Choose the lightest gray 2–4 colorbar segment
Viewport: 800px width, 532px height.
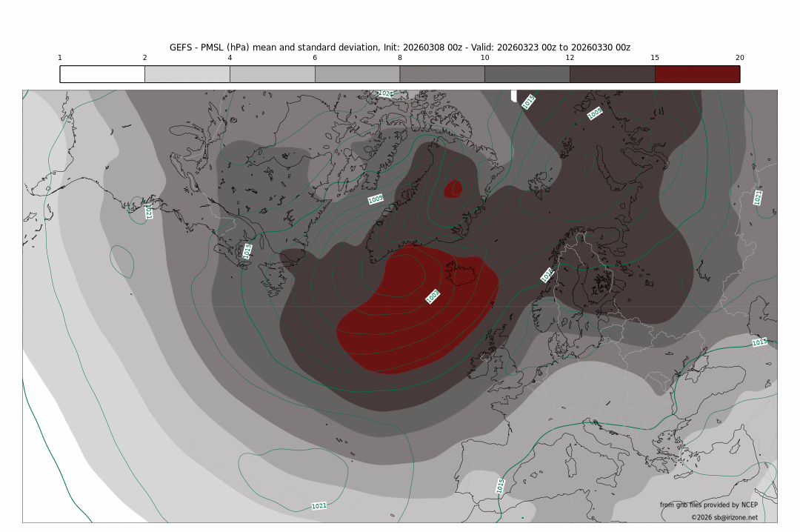[187, 74]
